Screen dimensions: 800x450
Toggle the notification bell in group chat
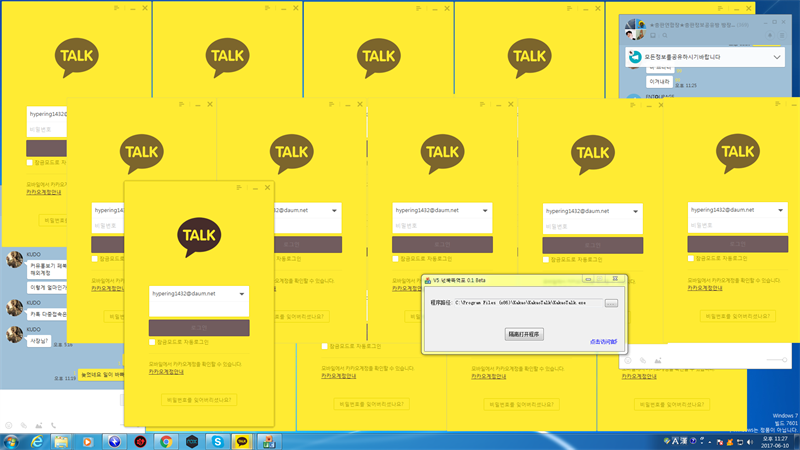[770, 36]
